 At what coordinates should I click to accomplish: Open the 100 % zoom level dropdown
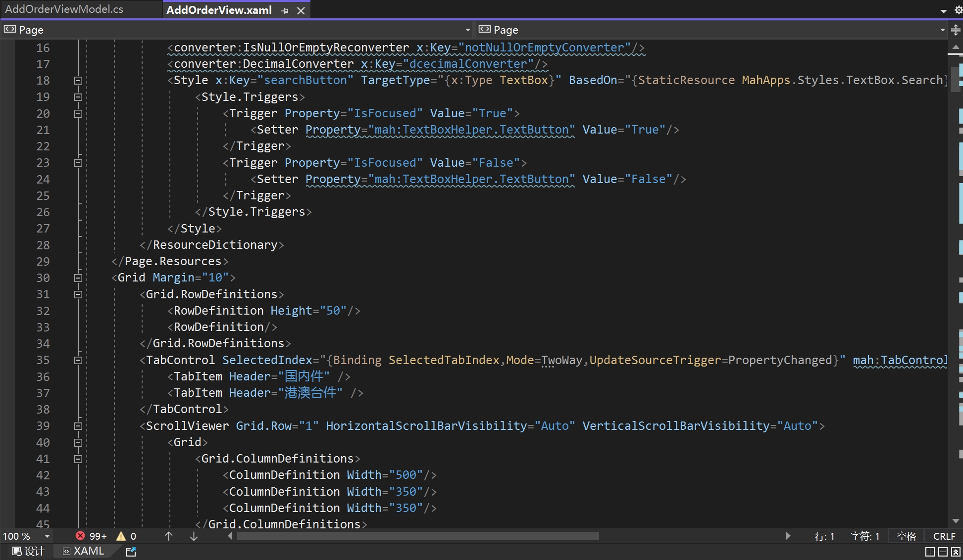pos(47,536)
